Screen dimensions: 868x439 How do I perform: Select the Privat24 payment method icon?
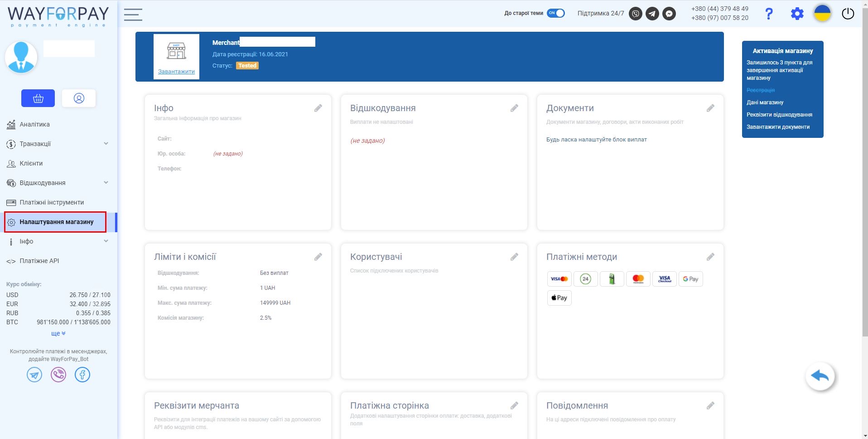pyautogui.click(x=585, y=279)
